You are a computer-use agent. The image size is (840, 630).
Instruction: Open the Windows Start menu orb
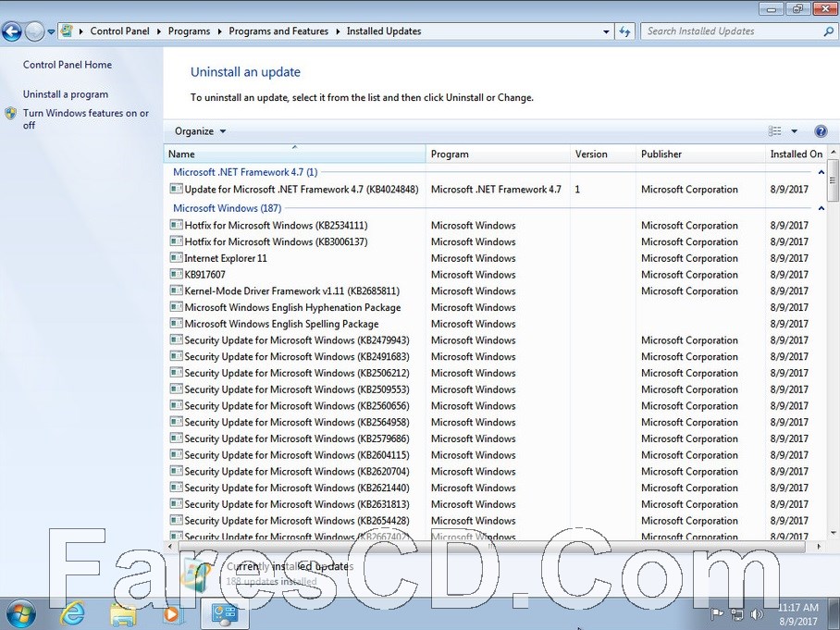(21, 614)
